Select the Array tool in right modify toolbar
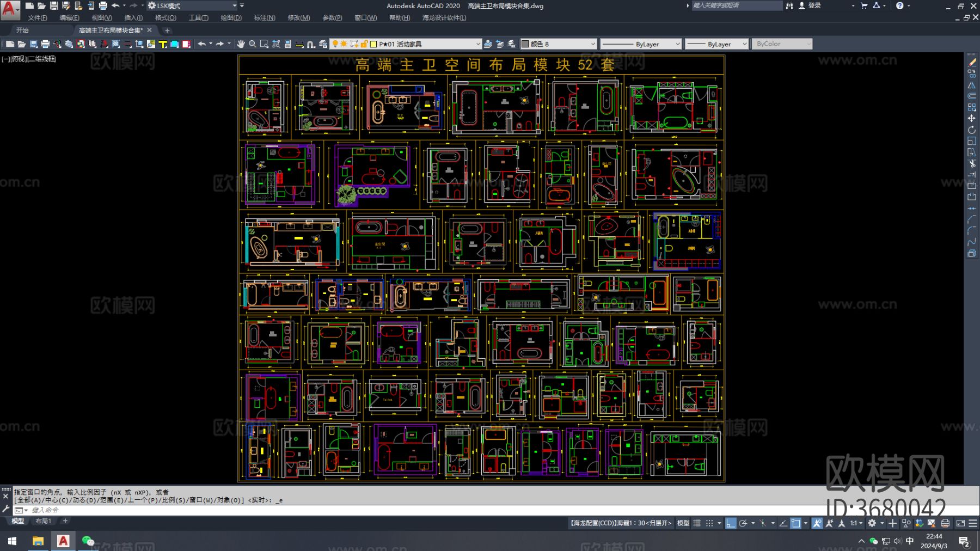 [x=972, y=107]
